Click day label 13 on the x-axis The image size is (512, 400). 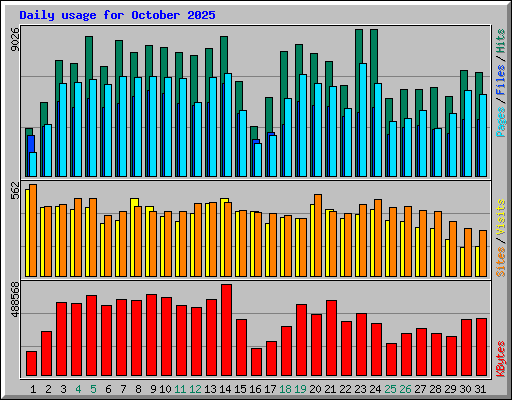[210, 389]
